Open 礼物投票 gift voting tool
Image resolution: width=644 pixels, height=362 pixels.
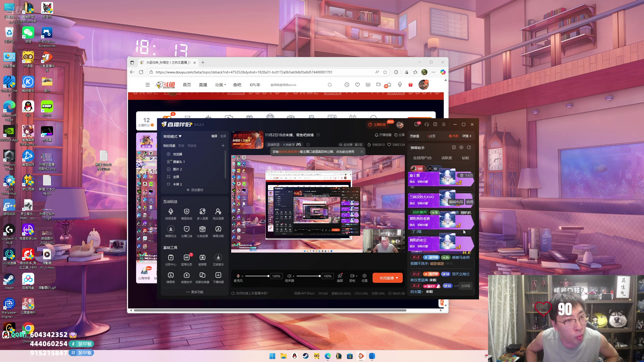click(202, 229)
